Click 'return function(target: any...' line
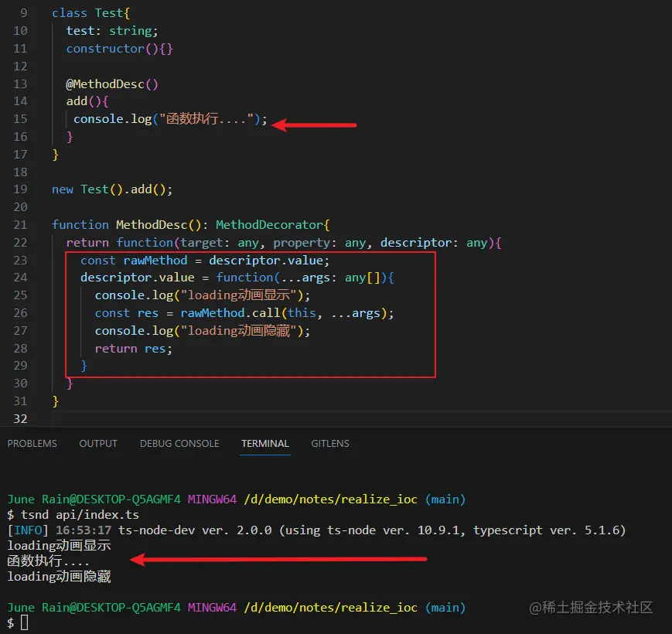Viewport: 672px width, 634px height. pos(284,243)
